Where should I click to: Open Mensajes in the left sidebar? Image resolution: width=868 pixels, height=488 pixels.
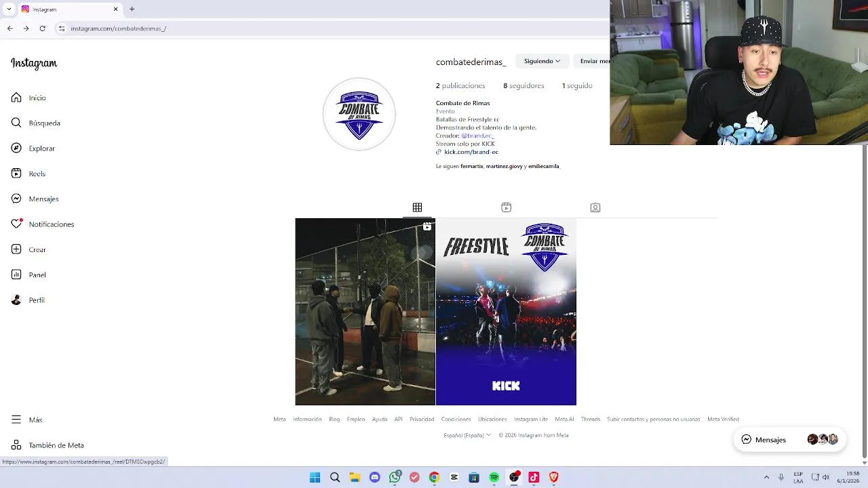pos(35,199)
